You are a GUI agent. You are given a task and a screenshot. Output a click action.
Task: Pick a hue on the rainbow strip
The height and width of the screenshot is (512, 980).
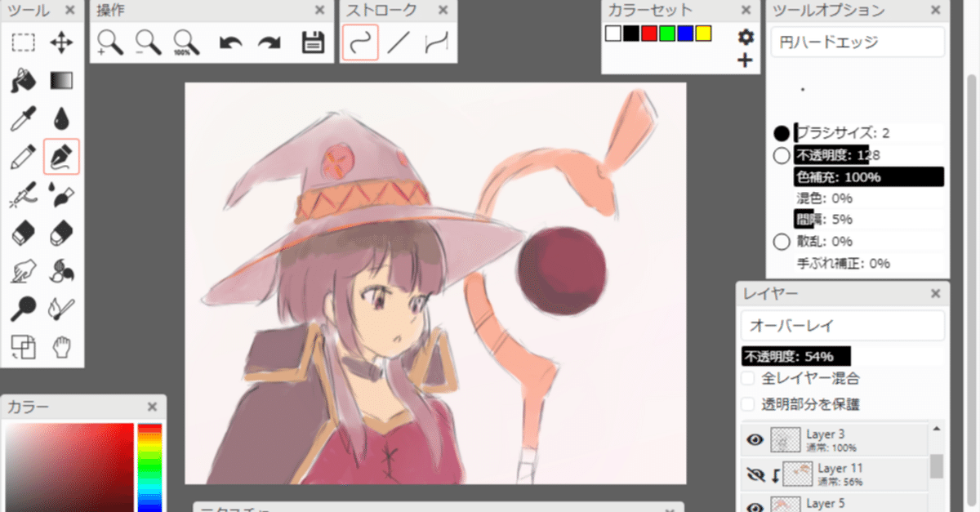coord(149,467)
